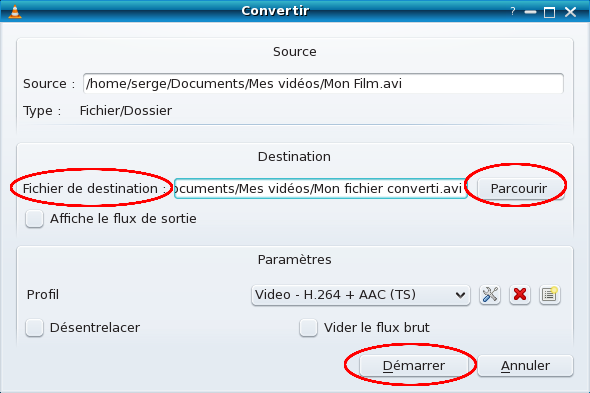Maximize the Convertir window
This screenshot has width=590, height=393.
click(549, 12)
